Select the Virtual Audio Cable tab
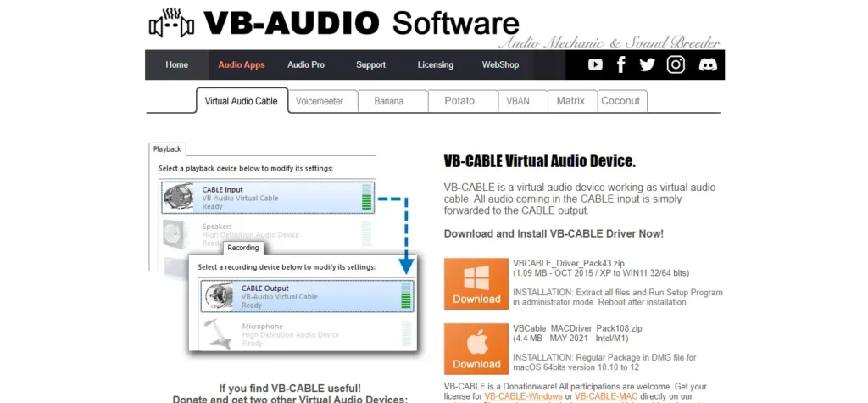This screenshot has width=868, height=403. [242, 101]
